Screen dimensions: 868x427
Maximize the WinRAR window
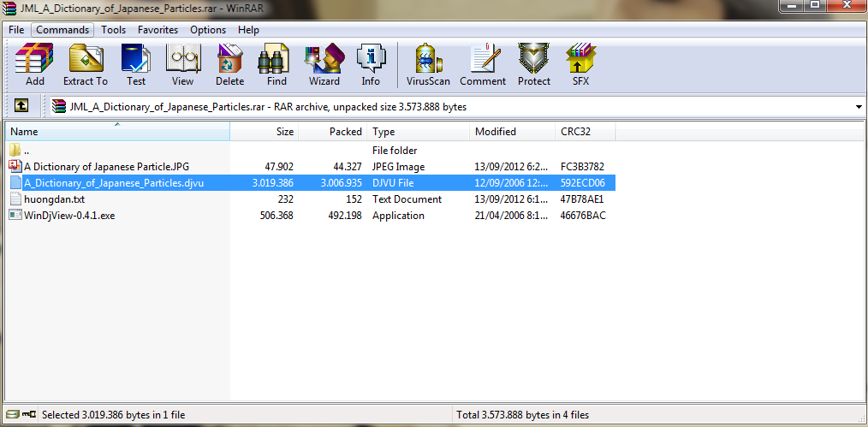click(816, 5)
